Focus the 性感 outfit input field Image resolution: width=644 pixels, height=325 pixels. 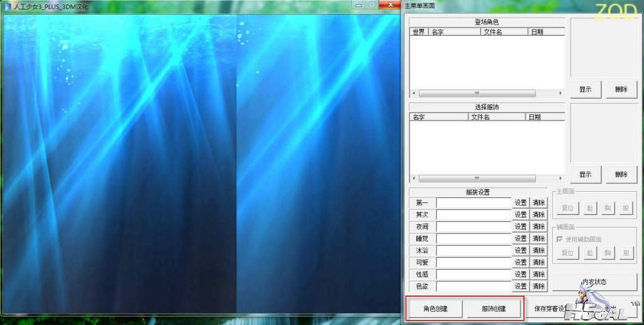click(x=474, y=274)
